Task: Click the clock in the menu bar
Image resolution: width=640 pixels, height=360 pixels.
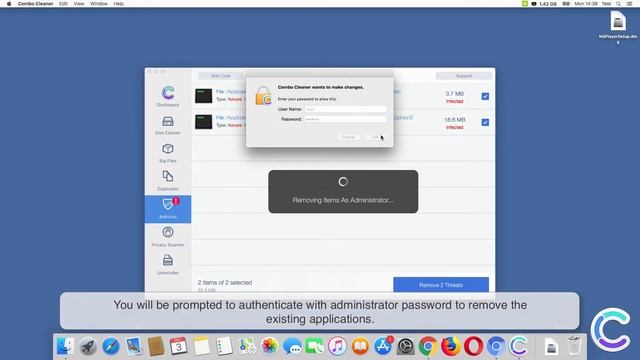Action: 586,4
